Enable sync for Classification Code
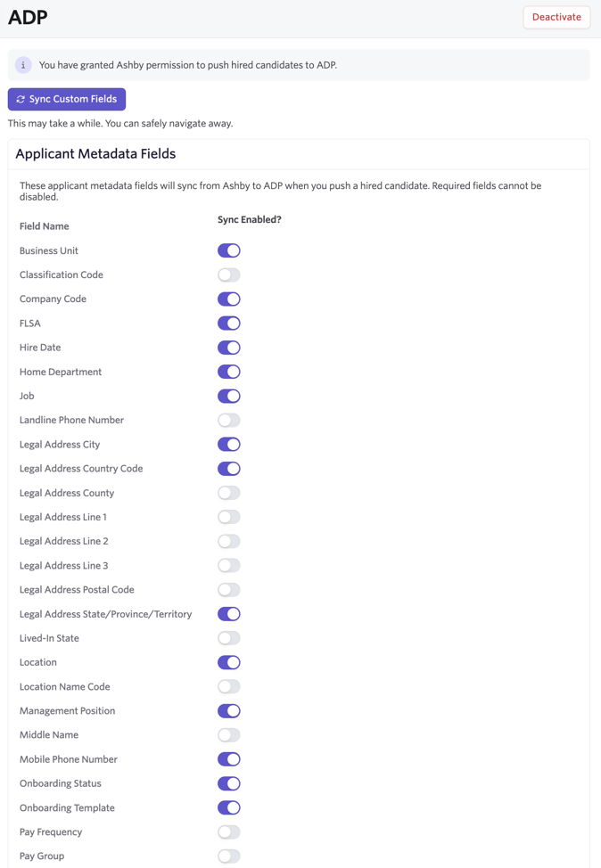The height and width of the screenshot is (868, 601). tap(229, 275)
